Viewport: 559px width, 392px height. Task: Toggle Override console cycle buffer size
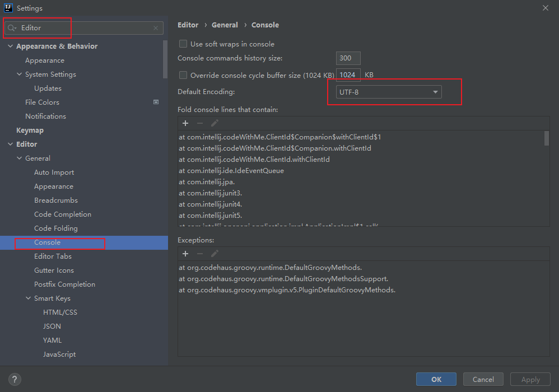point(183,75)
